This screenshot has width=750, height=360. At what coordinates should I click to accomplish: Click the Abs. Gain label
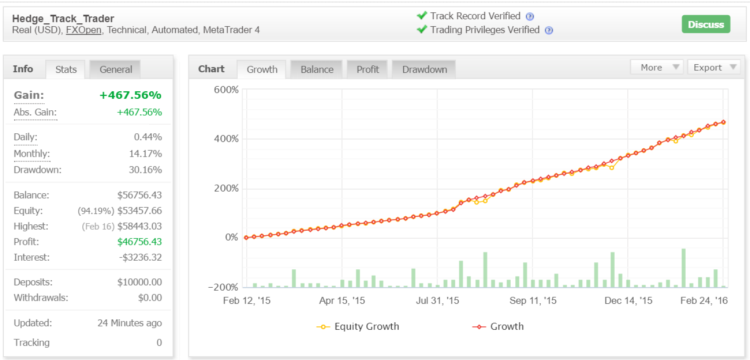point(35,113)
